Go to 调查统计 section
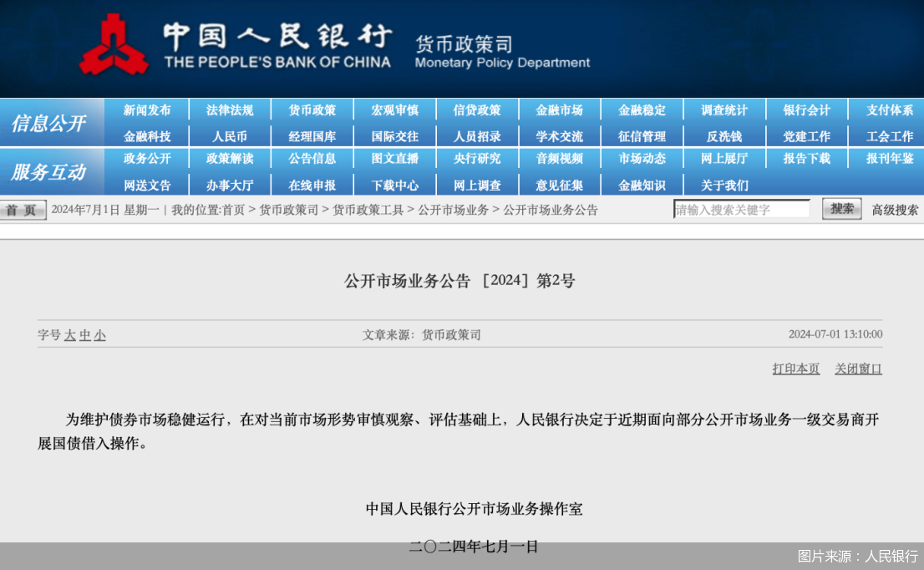 coord(724,110)
